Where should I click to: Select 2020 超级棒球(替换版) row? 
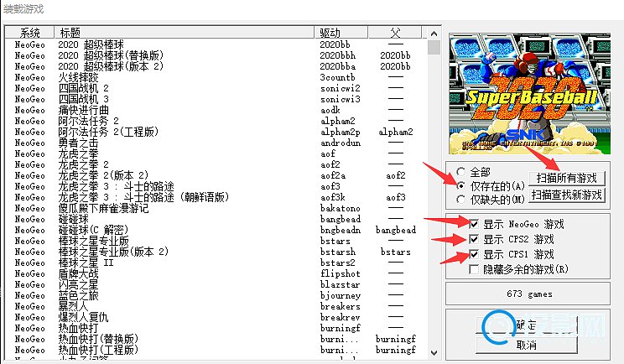click(x=216, y=55)
